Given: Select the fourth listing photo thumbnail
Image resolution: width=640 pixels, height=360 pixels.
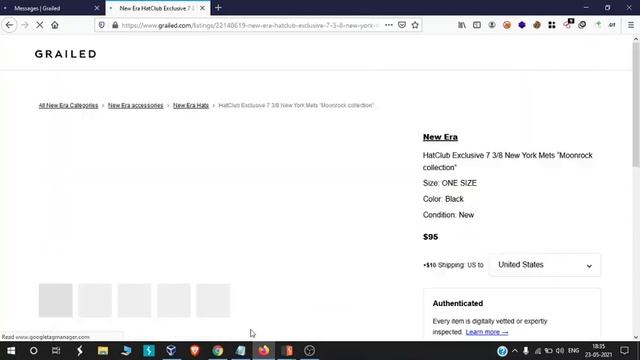Looking at the screenshot, I should click(174, 300).
